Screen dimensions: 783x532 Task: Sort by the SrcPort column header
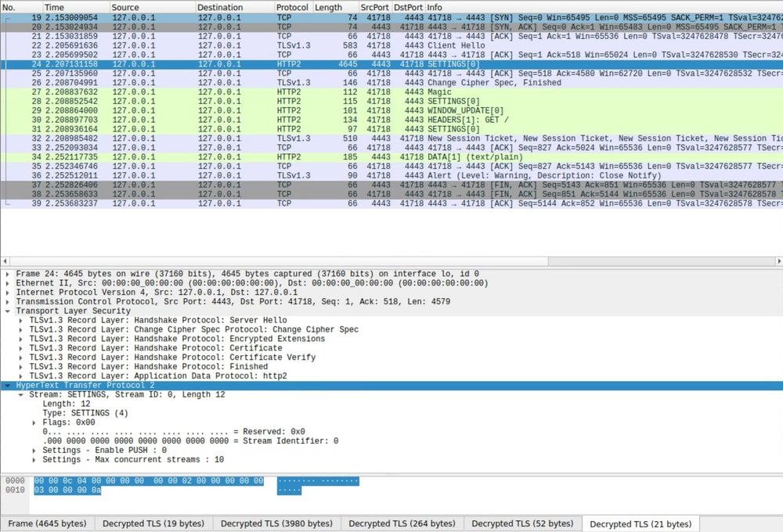click(376, 8)
